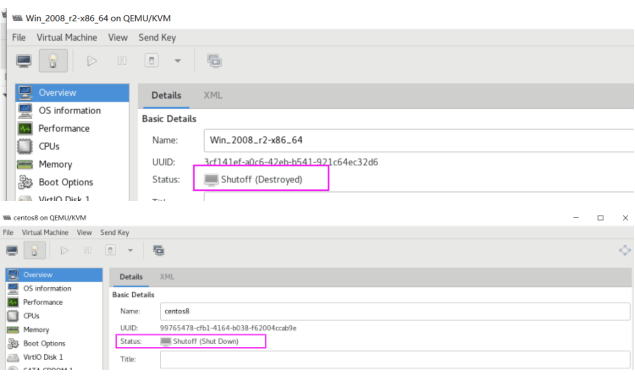Click shut down button in centos8 toolbar
This screenshot has width=635, height=376.
point(110,250)
